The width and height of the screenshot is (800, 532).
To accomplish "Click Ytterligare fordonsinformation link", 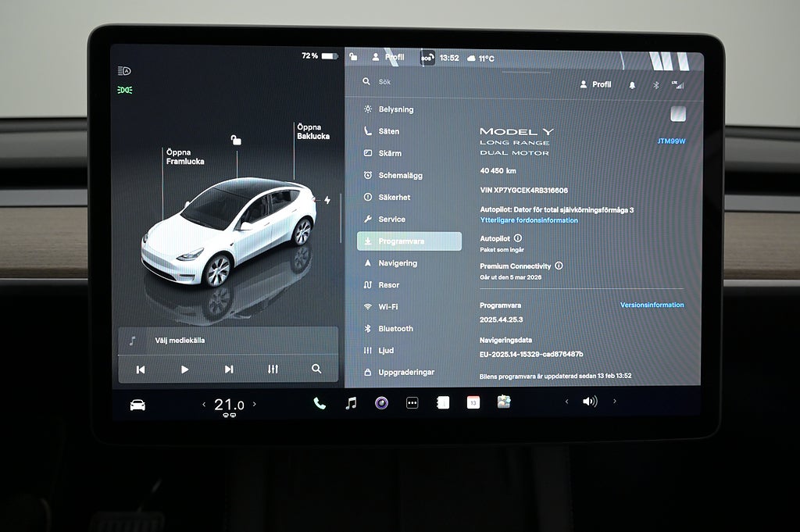I will point(529,220).
